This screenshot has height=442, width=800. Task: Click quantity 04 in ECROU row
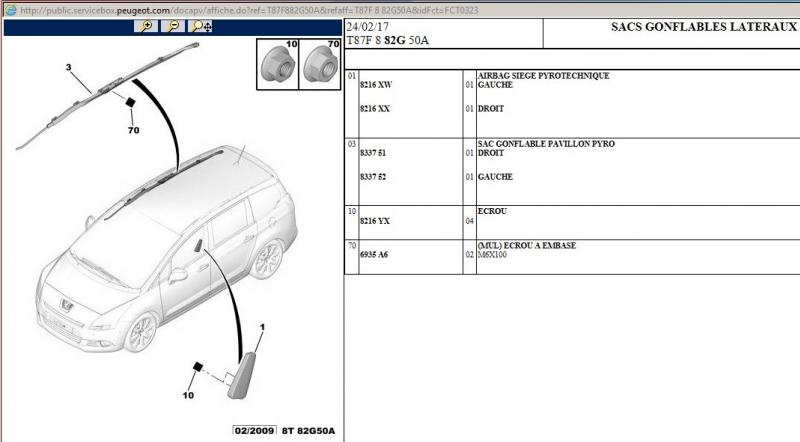(469, 221)
